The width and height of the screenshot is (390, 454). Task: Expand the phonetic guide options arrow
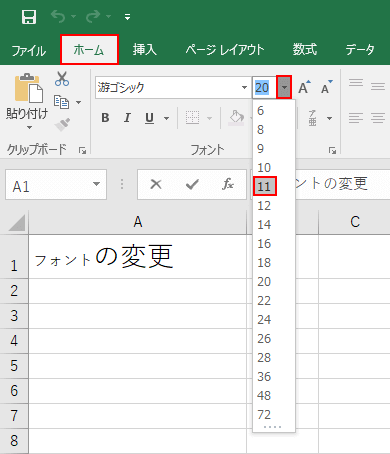click(329, 118)
